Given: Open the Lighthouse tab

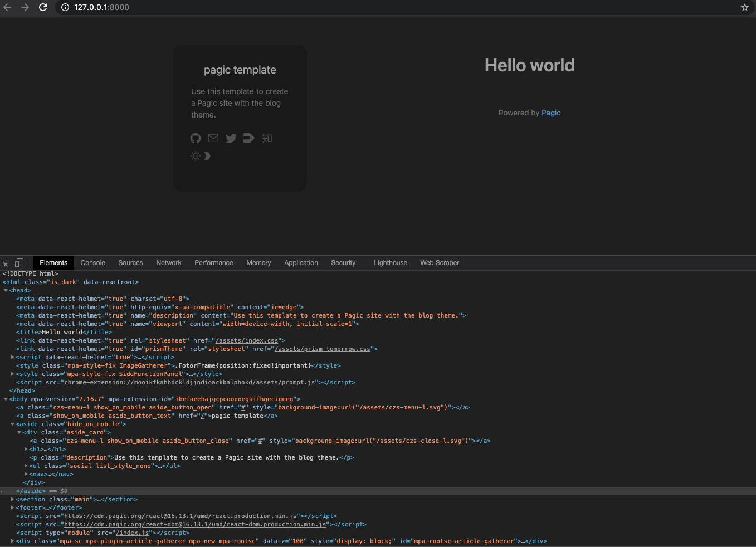Looking at the screenshot, I should tap(391, 263).
